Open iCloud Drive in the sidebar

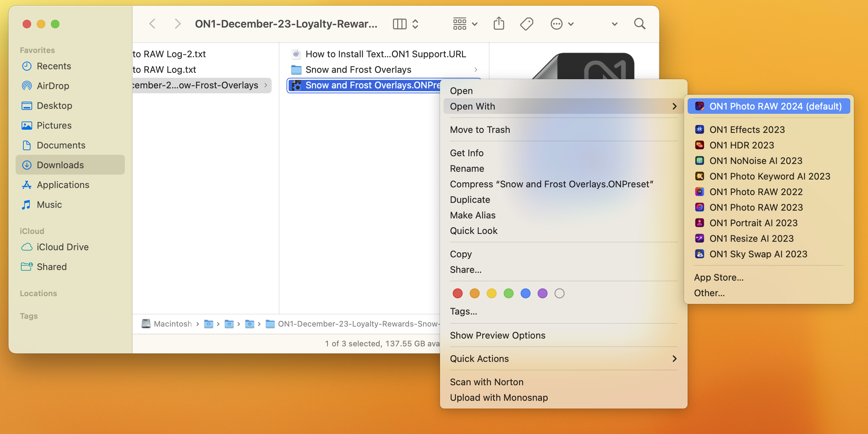tap(70, 247)
